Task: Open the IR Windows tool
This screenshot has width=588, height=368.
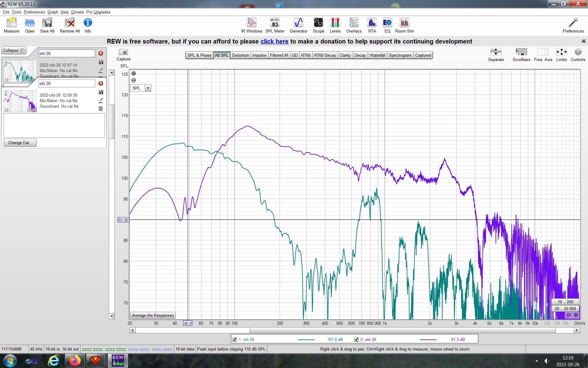Action: pyautogui.click(x=251, y=25)
